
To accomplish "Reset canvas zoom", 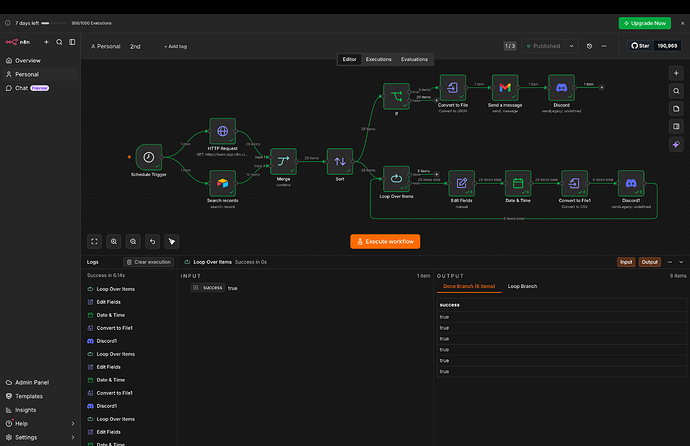I will pos(152,241).
